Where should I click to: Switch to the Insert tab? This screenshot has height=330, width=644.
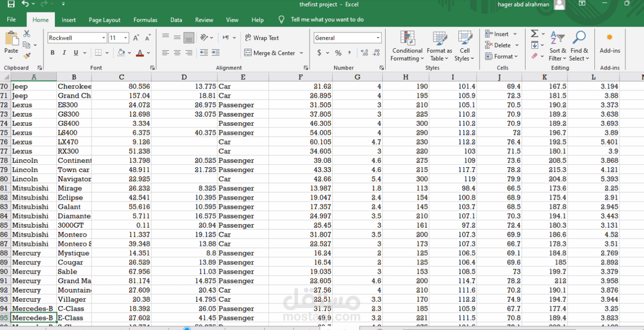(x=68, y=20)
